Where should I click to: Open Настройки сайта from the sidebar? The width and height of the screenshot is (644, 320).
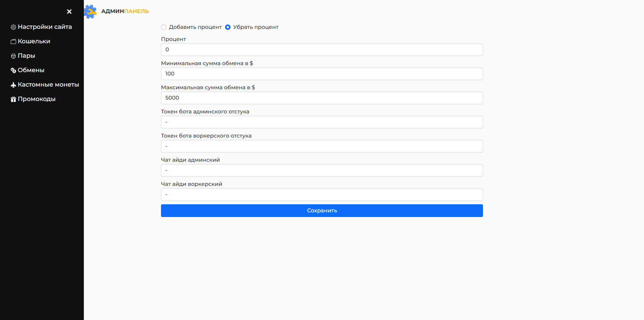(x=45, y=27)
